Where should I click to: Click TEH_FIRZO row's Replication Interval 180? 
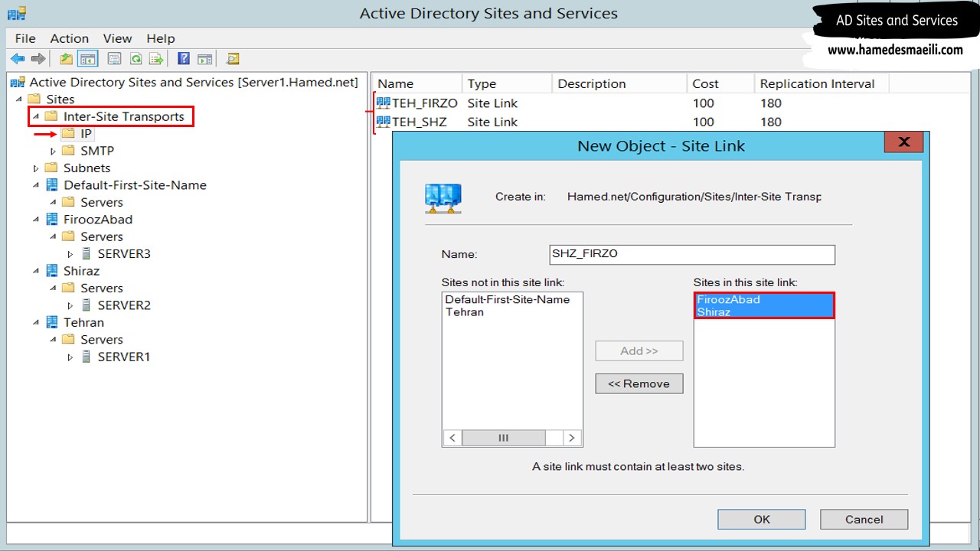[x=771, y=103]
